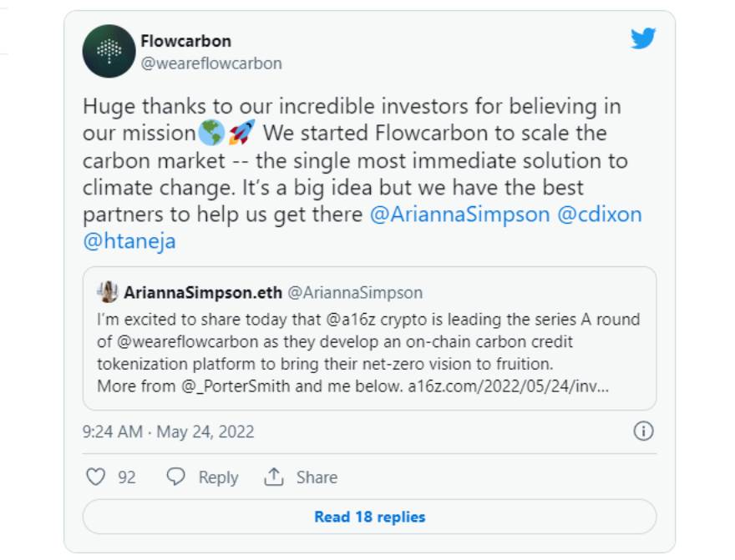Visit the @weareflowcarbon handle
Screen dimensions: 735x560
click(211, 63)
